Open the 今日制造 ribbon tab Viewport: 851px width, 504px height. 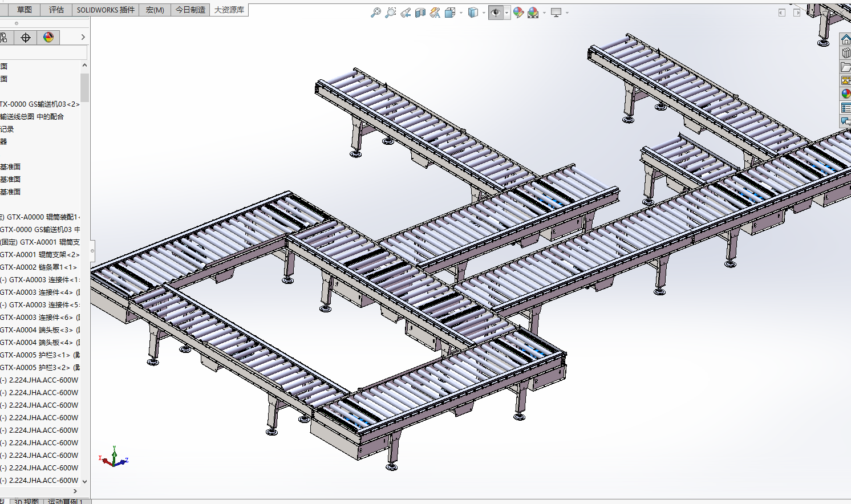[x=191, y=10]
